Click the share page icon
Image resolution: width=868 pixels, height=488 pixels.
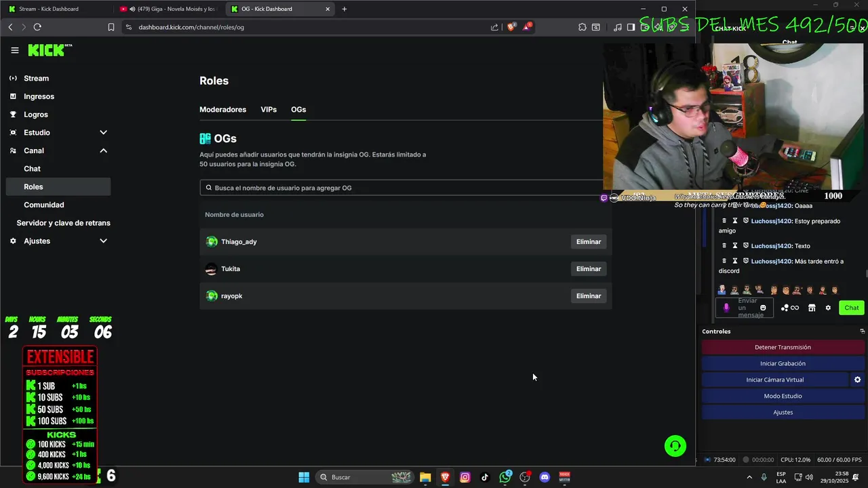tap(494, 27)
